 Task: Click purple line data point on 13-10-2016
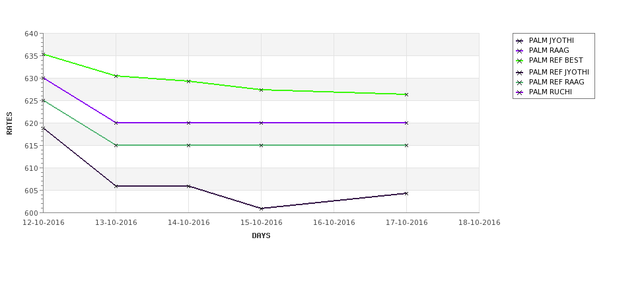[x=116, y=123]
